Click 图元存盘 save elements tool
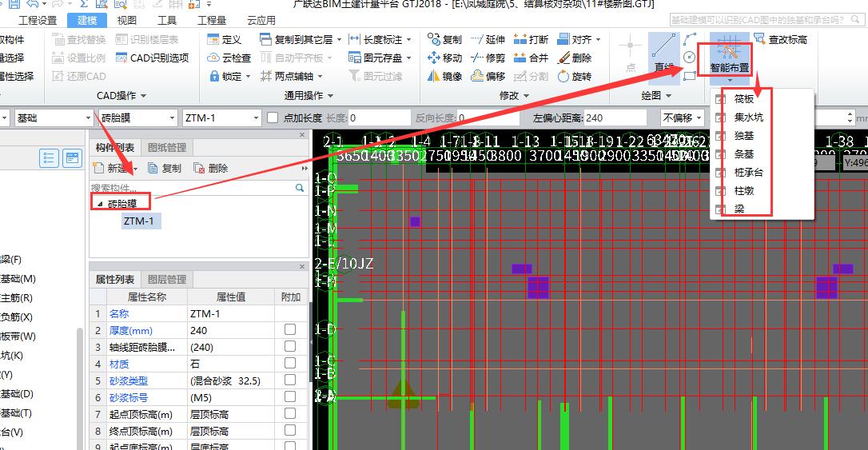868x450 pixels. point(380,58)
